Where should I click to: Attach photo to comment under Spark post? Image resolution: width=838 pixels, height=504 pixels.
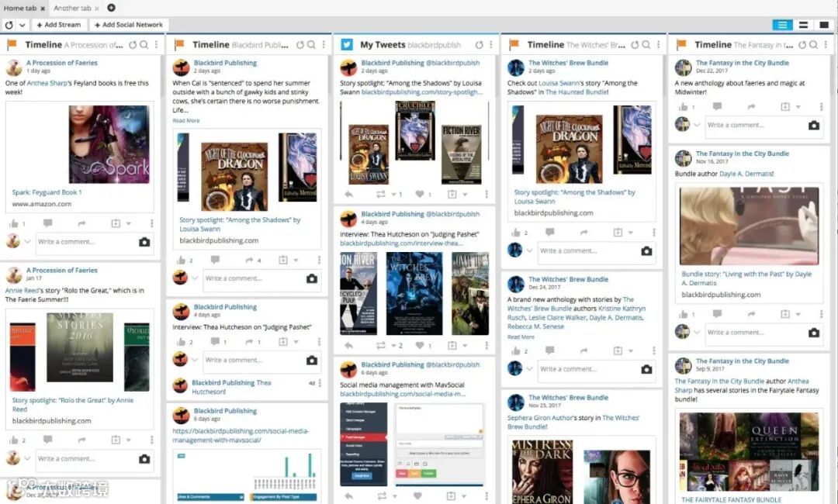[x=144, y=242]
